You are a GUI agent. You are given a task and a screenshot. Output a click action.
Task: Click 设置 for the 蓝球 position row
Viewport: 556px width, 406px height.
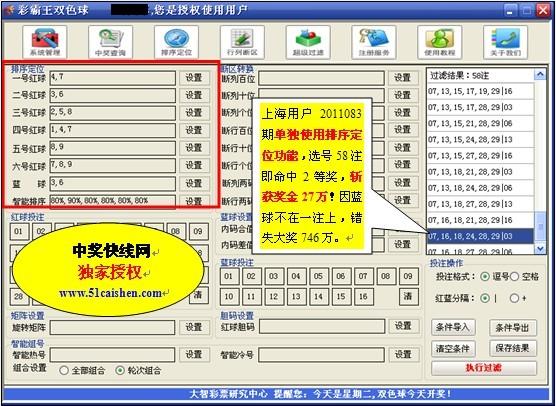tap(194, 183)
